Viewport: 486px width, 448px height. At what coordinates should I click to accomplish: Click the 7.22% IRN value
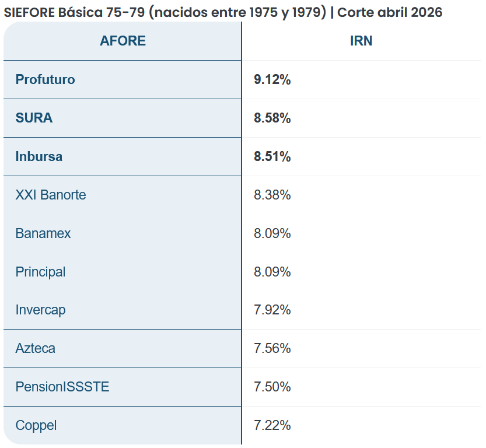coord(272,425)
